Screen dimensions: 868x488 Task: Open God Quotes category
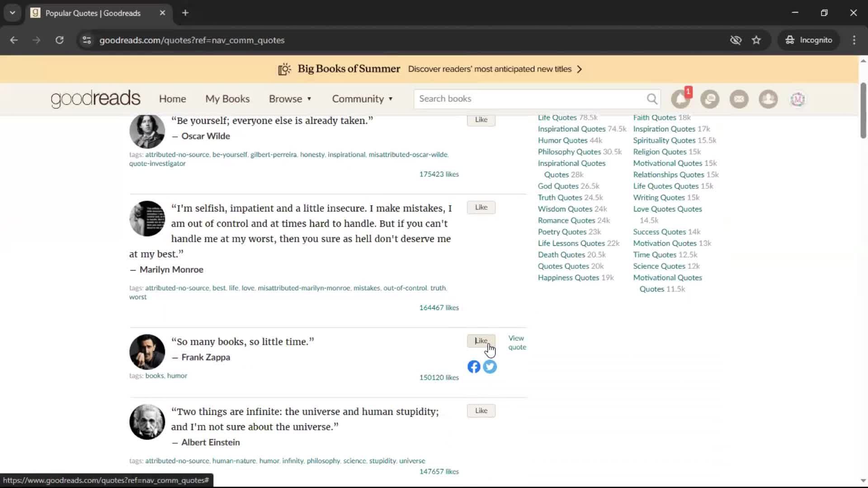click(558, 186)
